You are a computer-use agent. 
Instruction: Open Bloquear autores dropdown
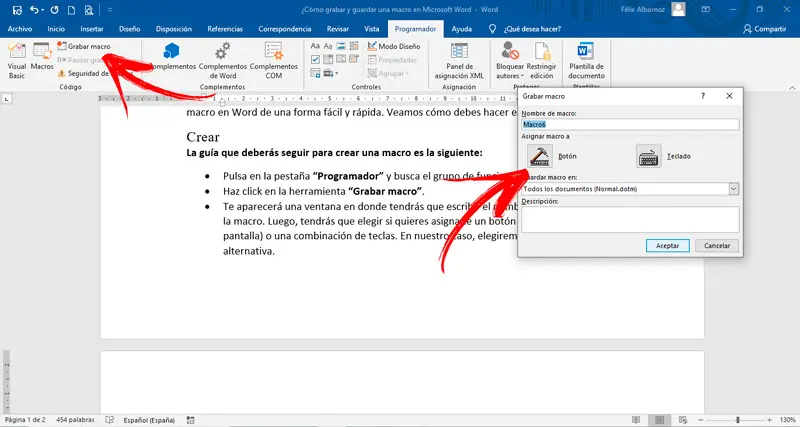point(510,60)
